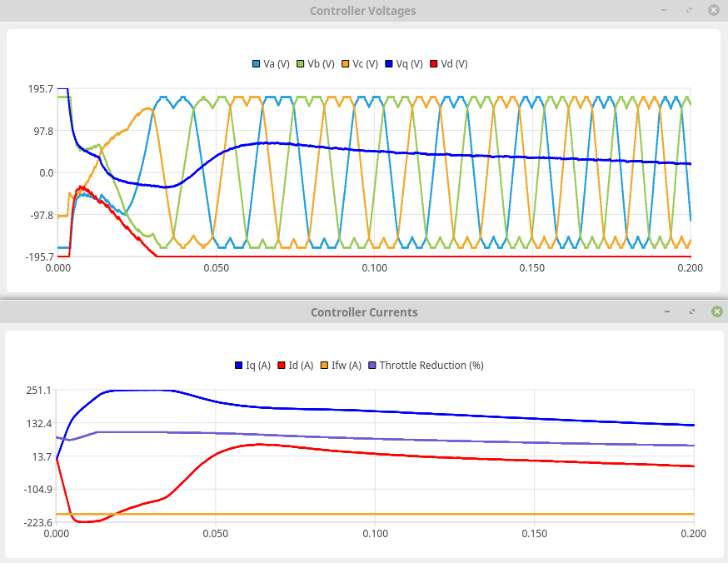
Task: Maximize the Controller Currents window
Action: [691, 311]
